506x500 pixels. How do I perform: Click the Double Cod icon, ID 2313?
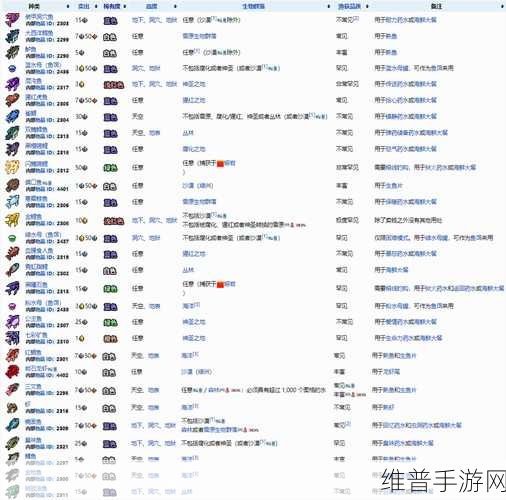click(x=12, y=133)
